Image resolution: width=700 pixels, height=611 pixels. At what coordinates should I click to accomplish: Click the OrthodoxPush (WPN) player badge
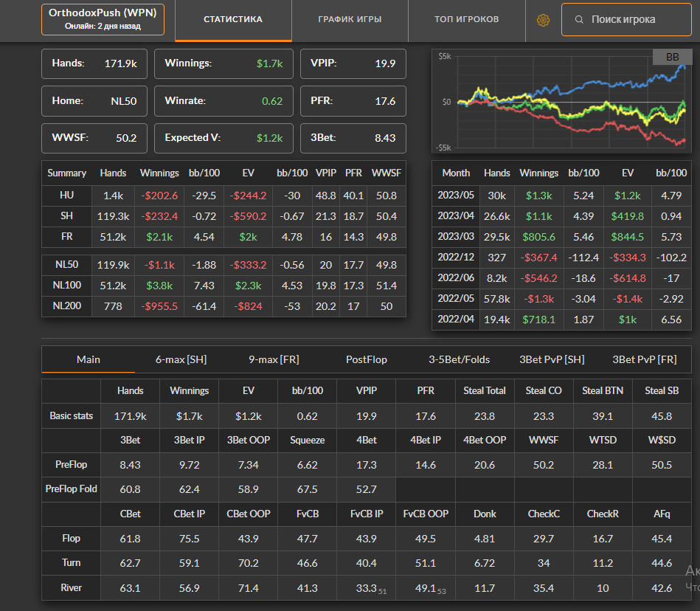tap(103, 20)
